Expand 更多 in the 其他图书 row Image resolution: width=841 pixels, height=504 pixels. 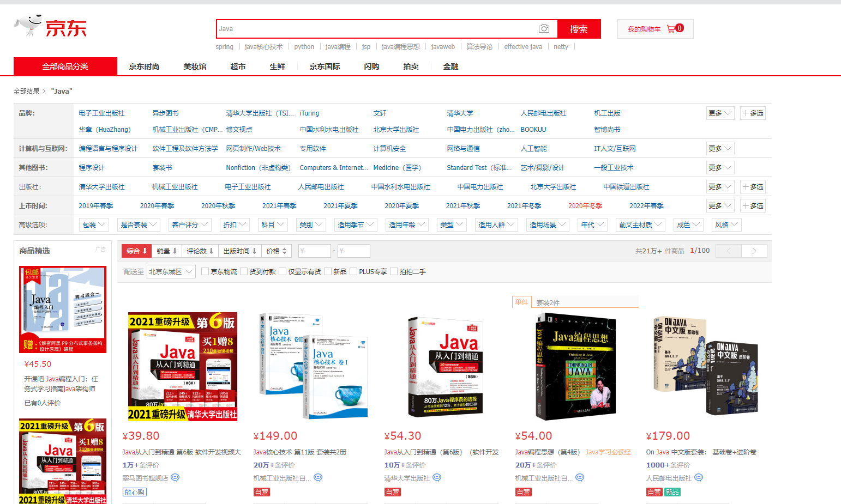tap(720, 168)
